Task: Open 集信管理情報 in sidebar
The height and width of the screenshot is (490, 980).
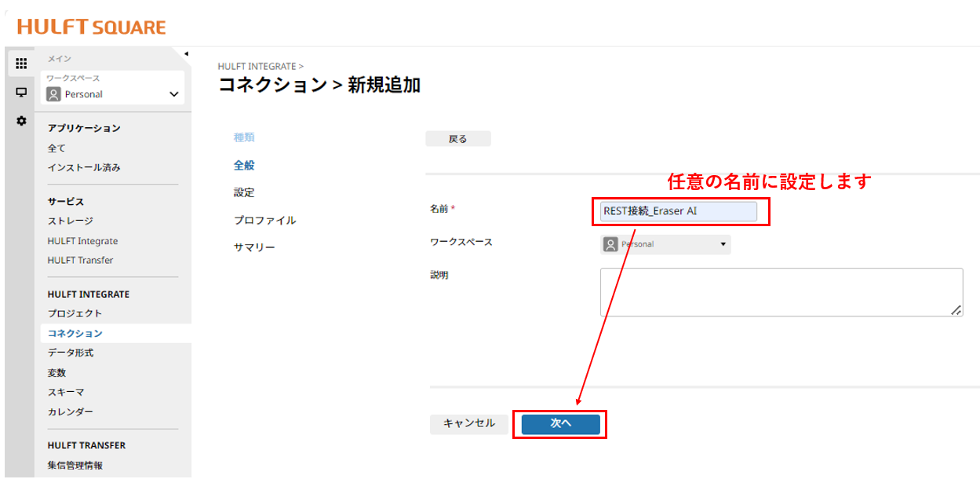Action: coord(75,466)
